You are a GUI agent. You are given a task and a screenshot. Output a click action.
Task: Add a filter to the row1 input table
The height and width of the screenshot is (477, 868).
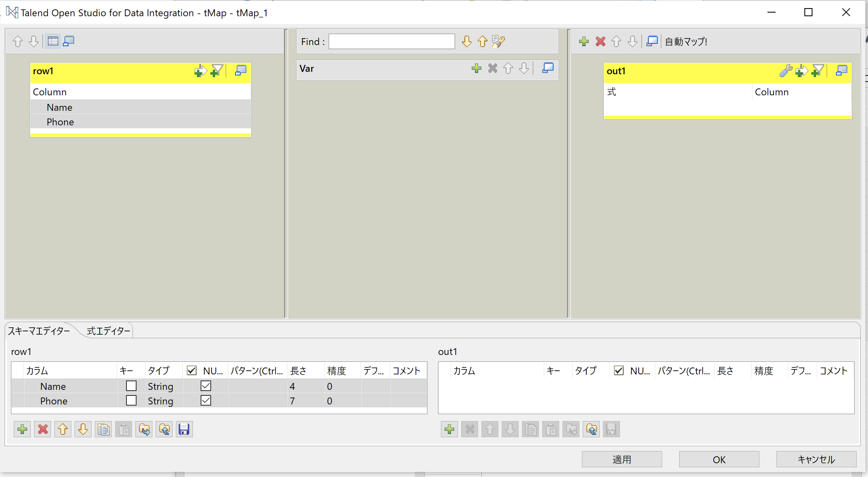coord(217,70)
